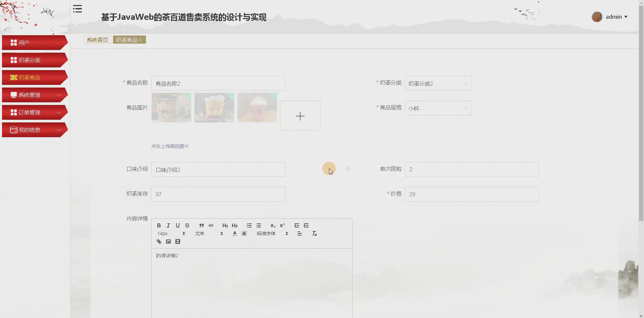Open the 奶茶分类 category dropdown

click(438, 83)
